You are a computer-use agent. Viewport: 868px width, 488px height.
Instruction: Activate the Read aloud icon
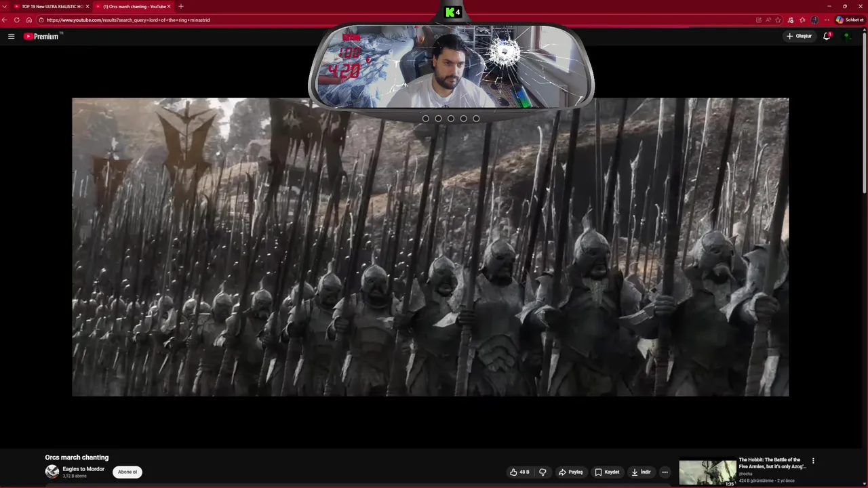coord(768,20)
